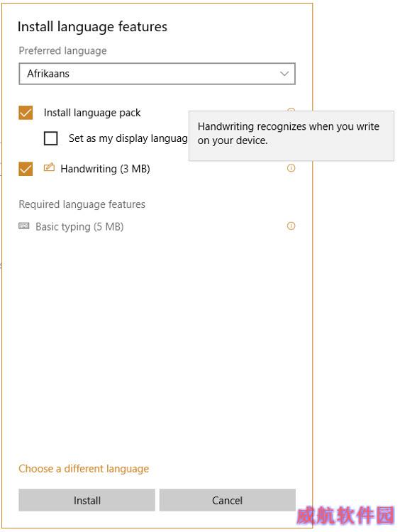Click the Install language features title

tap(92, 27)
